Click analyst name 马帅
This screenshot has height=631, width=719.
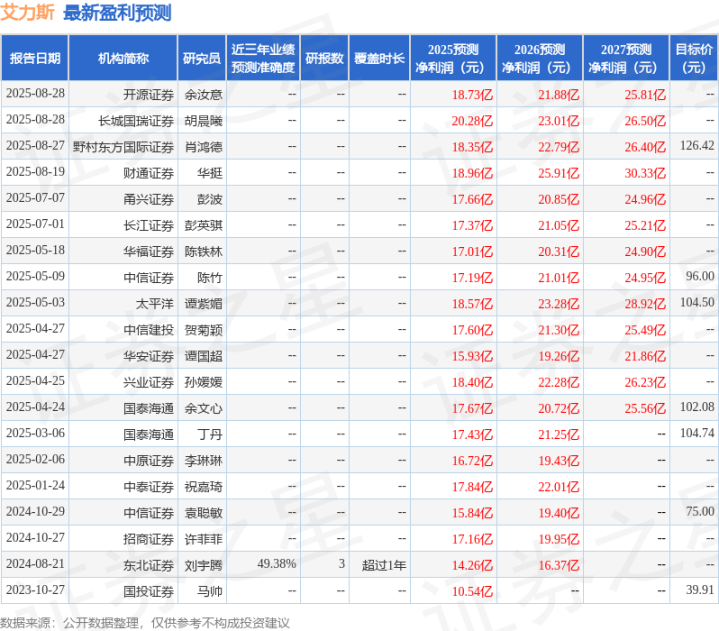pyautogui.click(x=210, y=592)
